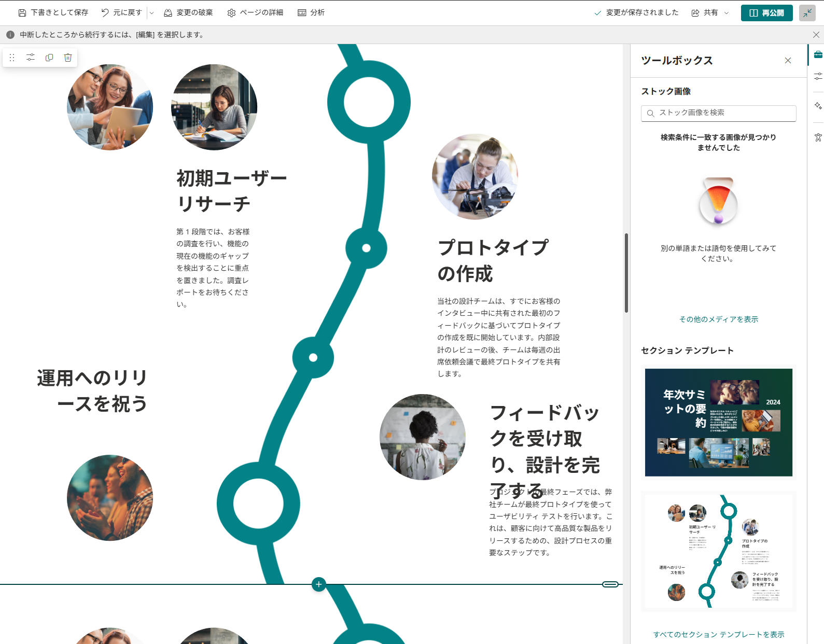Undo the last change with 元に戻す
824x644 pixels.
[121, 12]
